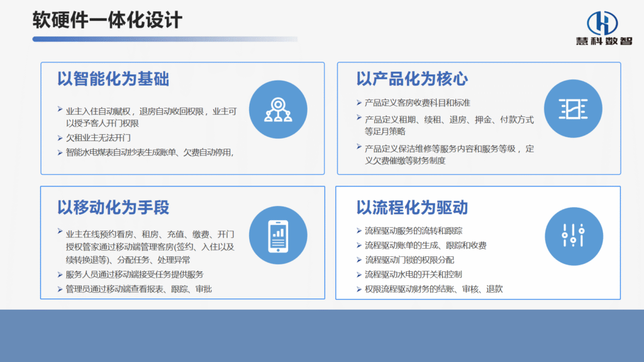Click the bullet 服务人员通过移动端接受任务提供服务
This screenshot has width=644, height=362.
coord(135,274)
